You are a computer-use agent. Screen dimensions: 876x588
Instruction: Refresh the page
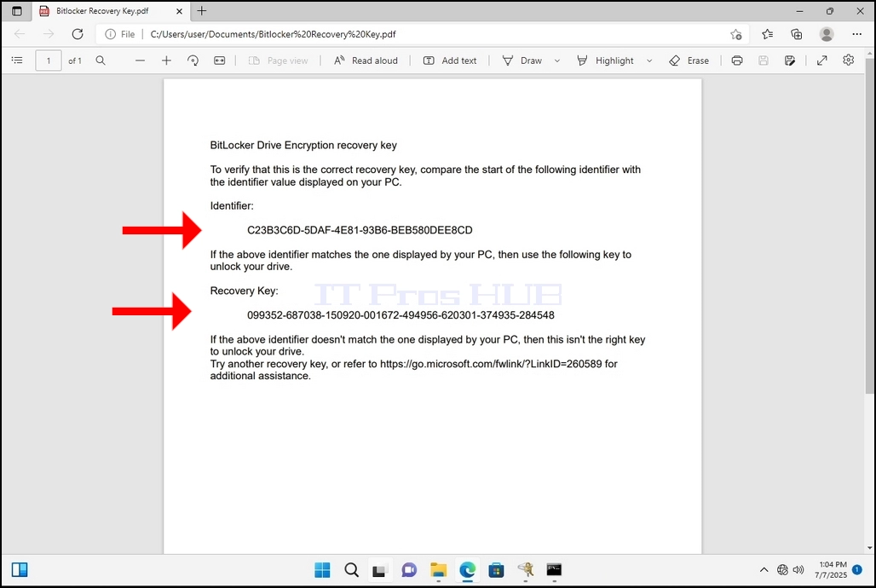click(x=78, y=34)
